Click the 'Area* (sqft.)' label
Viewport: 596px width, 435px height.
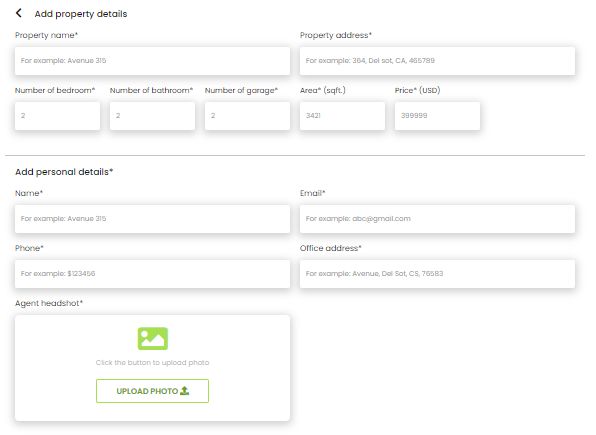click(323, 90)
